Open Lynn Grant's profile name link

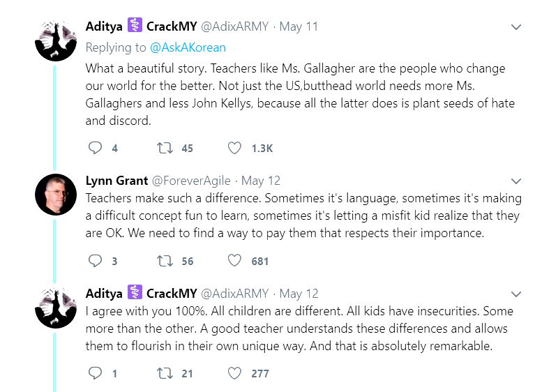pos(116,181)
